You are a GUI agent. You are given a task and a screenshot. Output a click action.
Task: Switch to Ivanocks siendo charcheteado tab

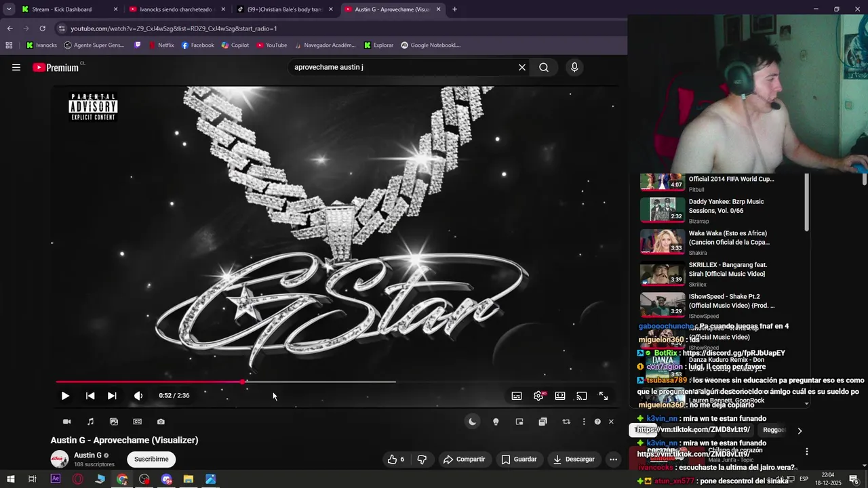pyautogui.click(x=176, y=9)
